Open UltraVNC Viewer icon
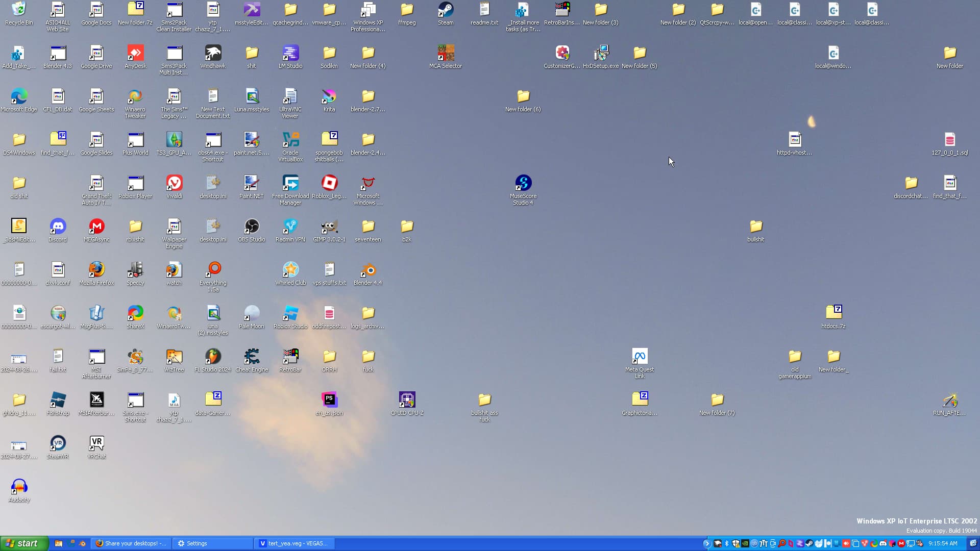This screenshot has width=980, height=551. [290, 104]
